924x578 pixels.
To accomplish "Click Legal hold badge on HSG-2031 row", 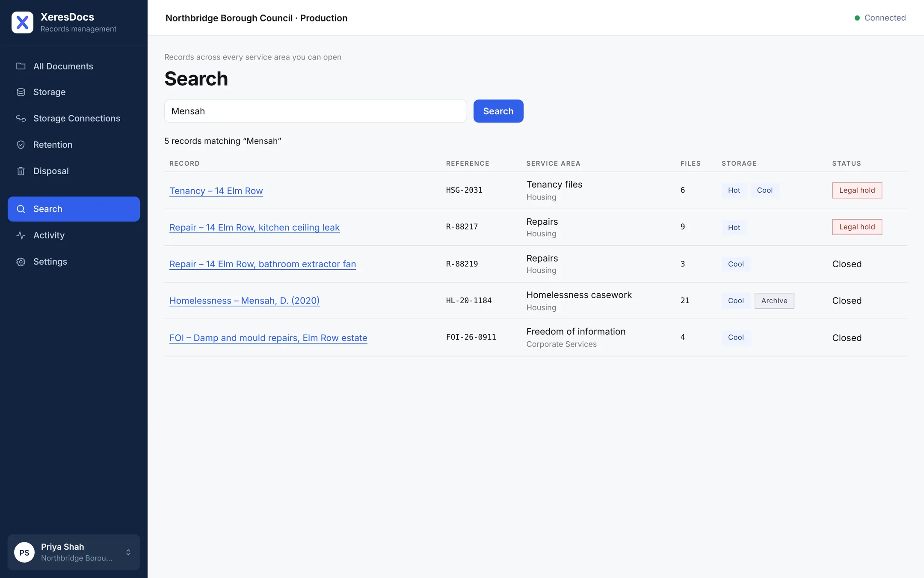I will tap(857, 190).
